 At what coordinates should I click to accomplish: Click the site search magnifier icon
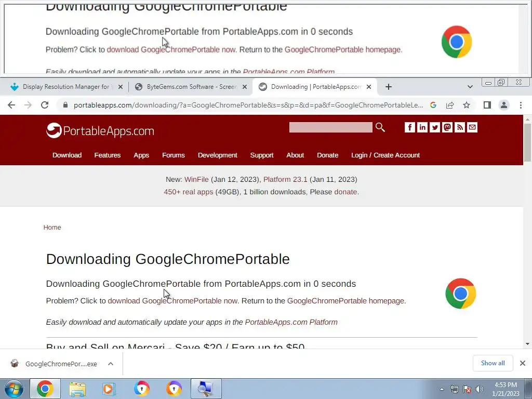380,127
